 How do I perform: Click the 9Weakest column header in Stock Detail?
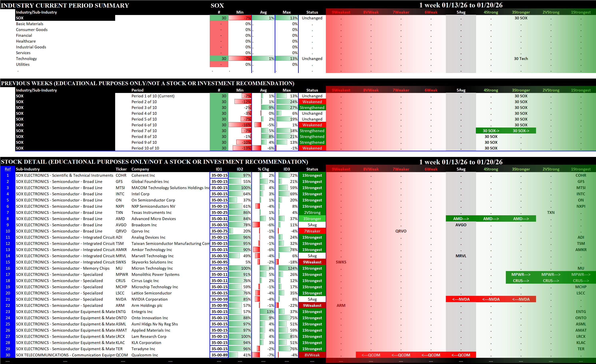(341, 169)
